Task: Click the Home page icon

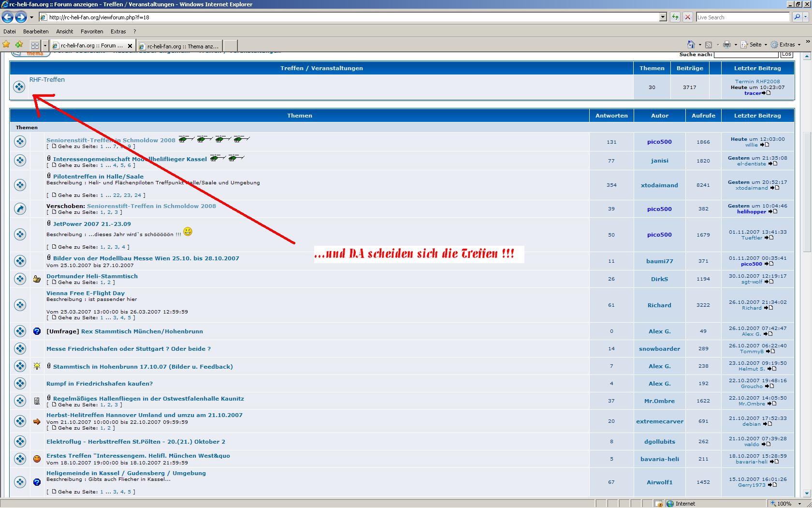Action: click(691, 45)
